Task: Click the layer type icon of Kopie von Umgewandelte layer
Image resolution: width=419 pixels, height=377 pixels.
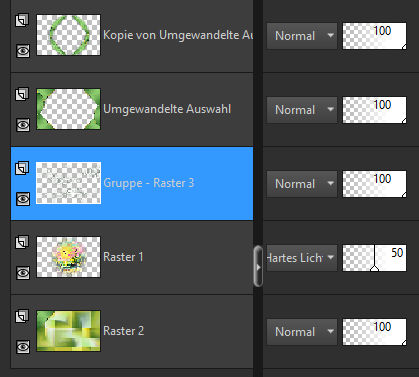Action: (x=22, y=20)
